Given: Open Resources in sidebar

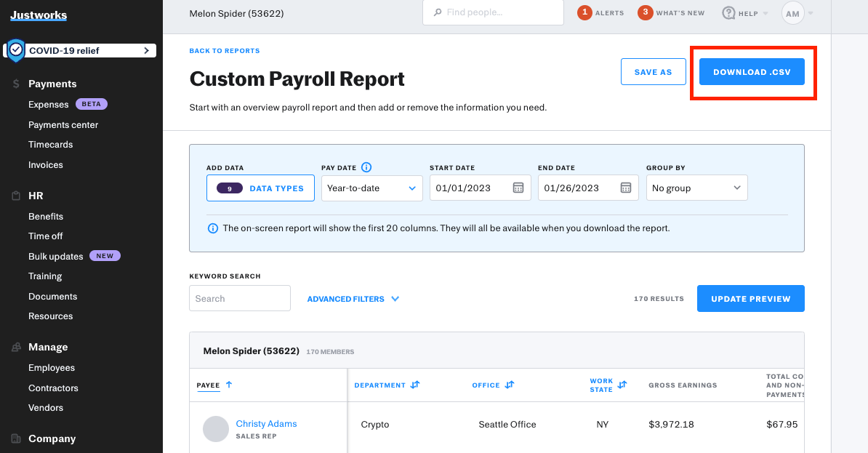Looking at the screenshot, I should pos(50,316).
